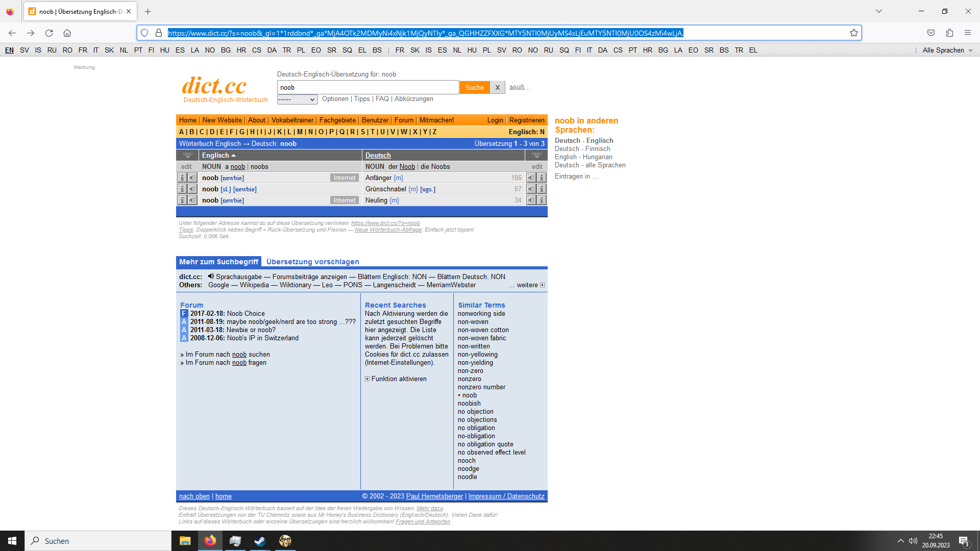
Task: Bookmark page with star icon
Action: tap(853, 33)
